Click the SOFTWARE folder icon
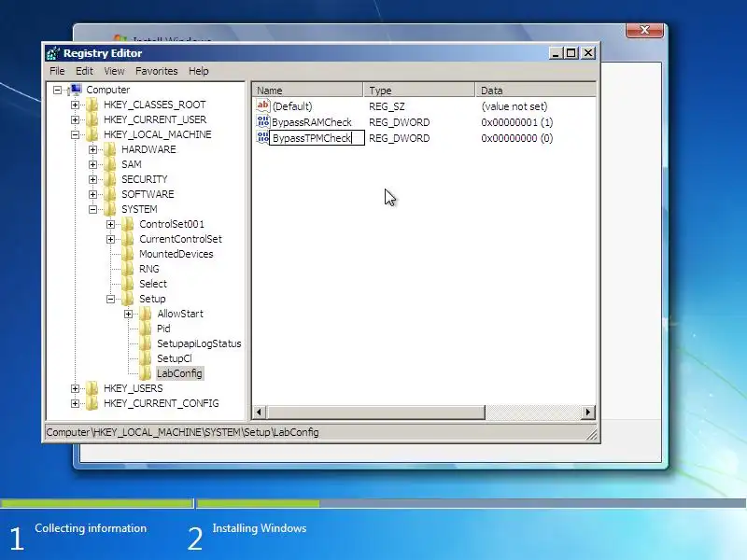The image size is (747, 560). pyautogui.click(x=110, y=194)
